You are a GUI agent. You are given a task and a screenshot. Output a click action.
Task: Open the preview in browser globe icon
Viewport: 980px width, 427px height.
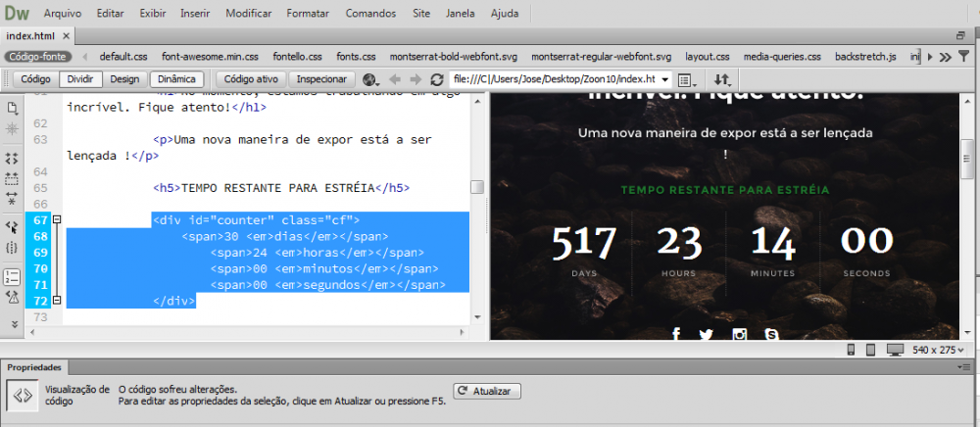pos(370,79)
